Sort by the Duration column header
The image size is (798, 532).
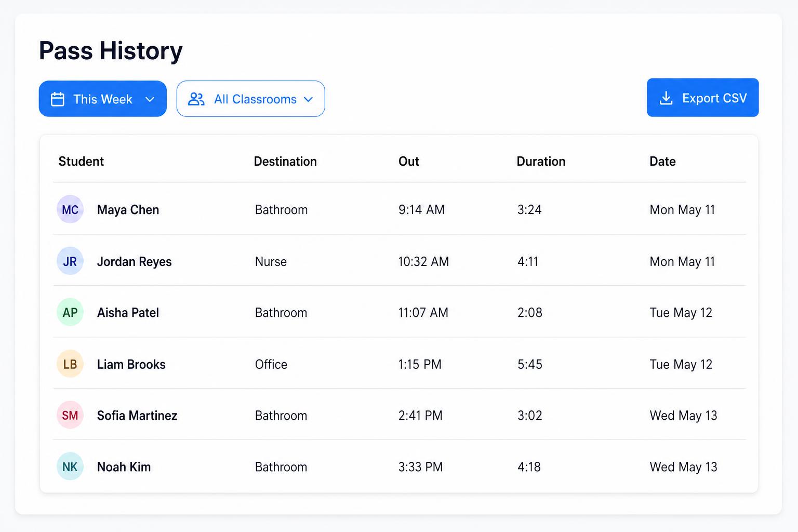click(541, 162)
